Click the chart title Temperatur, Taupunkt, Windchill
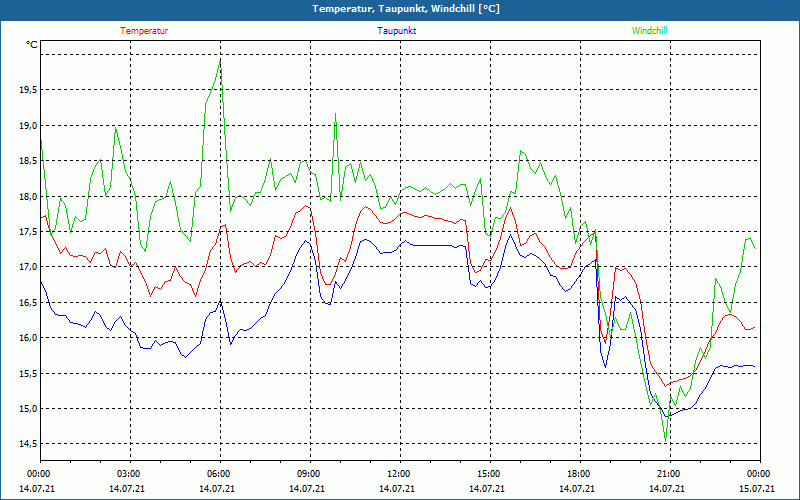This screenshot has height=500, width=800. (406, 9)
